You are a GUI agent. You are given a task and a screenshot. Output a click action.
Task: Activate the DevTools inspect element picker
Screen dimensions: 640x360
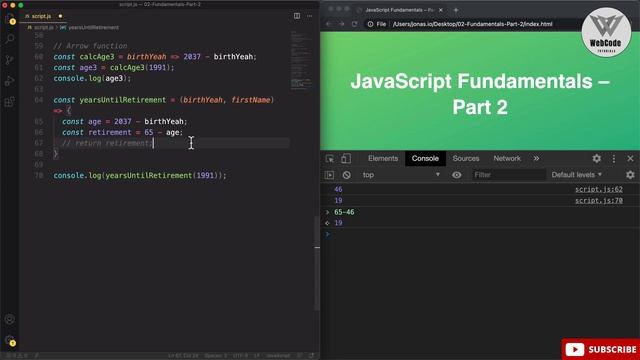click(x=330, y=159)
